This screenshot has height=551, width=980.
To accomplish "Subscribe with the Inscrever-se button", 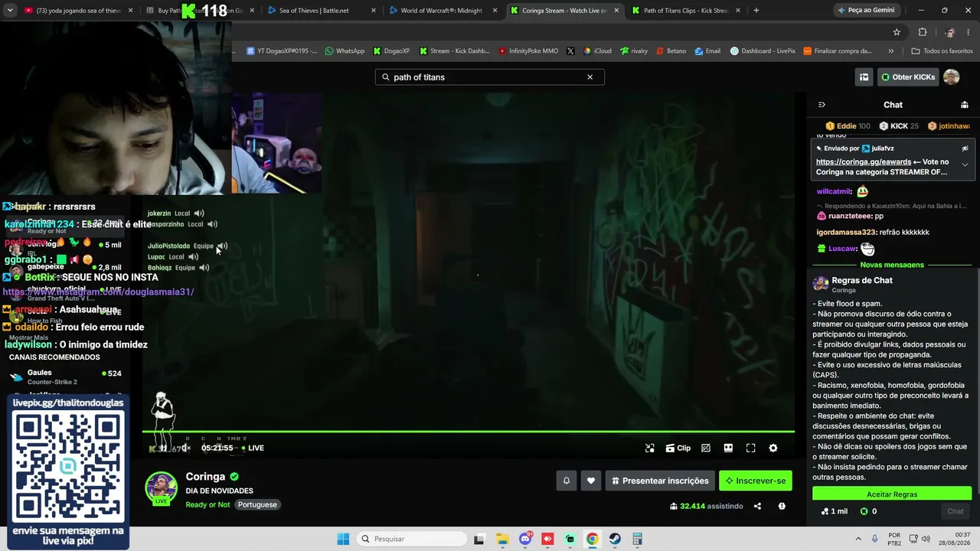I will coord(756,481).
